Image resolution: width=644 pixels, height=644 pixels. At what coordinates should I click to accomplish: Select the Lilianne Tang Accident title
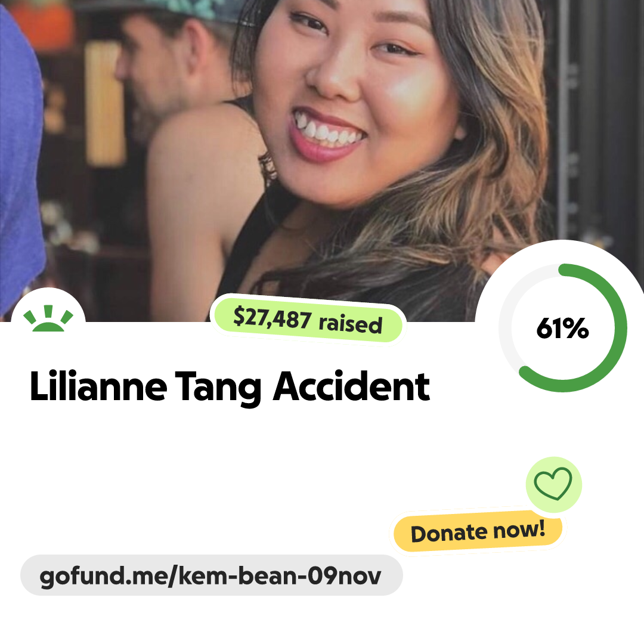click(x=230, y=386)
